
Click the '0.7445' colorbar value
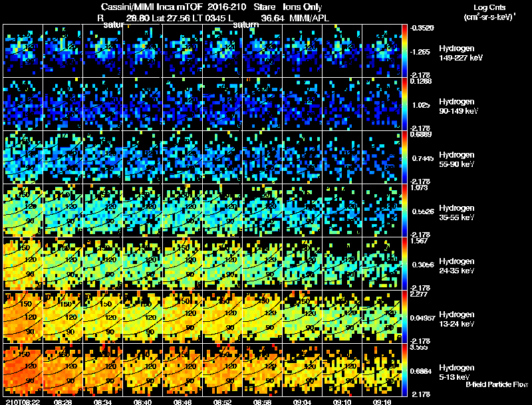[x=423, y=158]
